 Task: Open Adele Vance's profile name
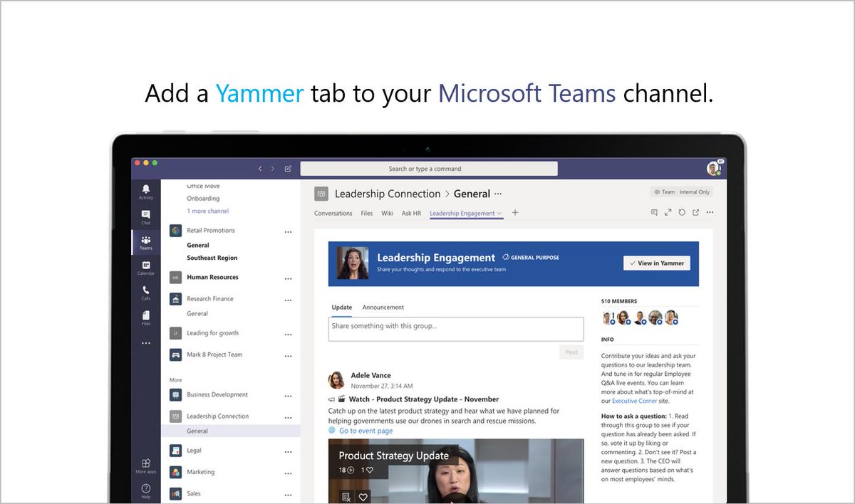[x=370, y=375]
